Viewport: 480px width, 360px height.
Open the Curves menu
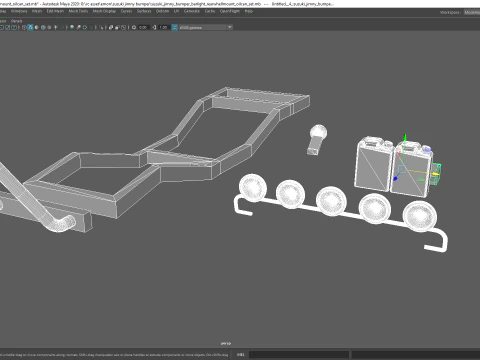[x=126, y=11]
